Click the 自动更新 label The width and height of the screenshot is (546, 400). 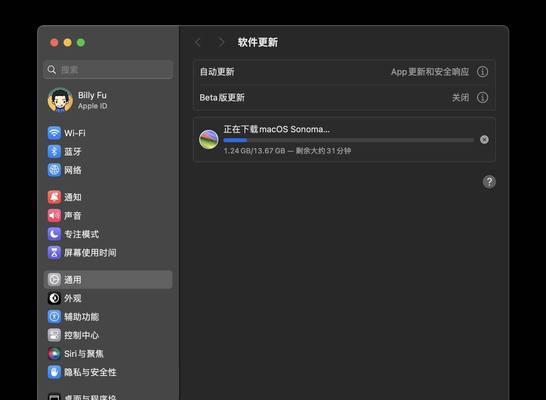217,72
